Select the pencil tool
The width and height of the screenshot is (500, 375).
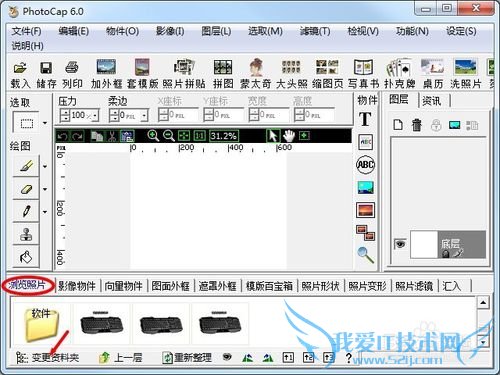26,211
